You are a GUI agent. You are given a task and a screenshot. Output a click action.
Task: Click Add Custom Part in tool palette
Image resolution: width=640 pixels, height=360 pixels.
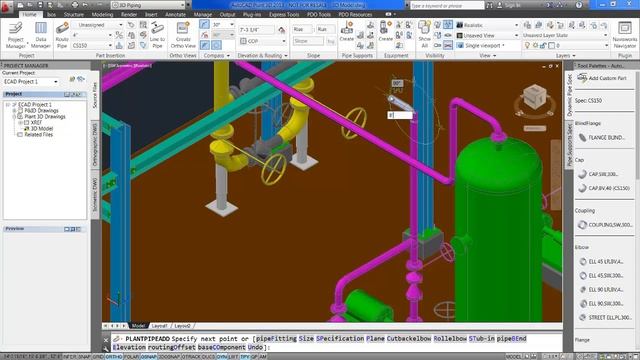[x=602, y=78]
